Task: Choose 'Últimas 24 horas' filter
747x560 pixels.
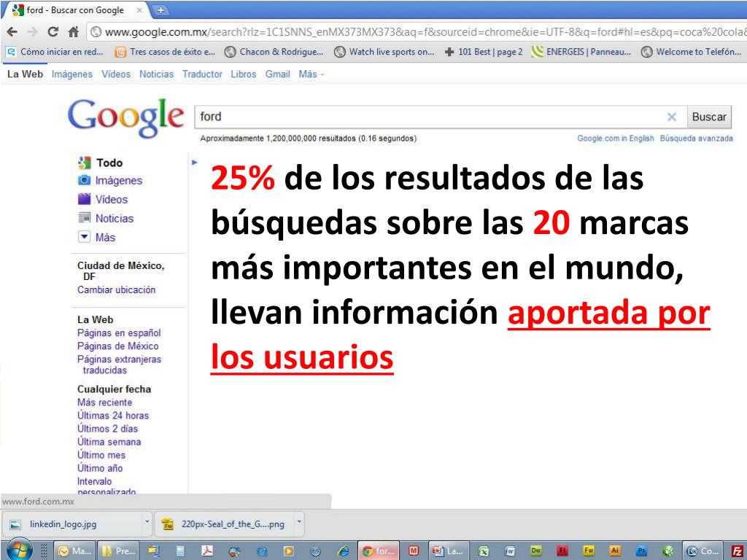Action: [x=113, y=416]
